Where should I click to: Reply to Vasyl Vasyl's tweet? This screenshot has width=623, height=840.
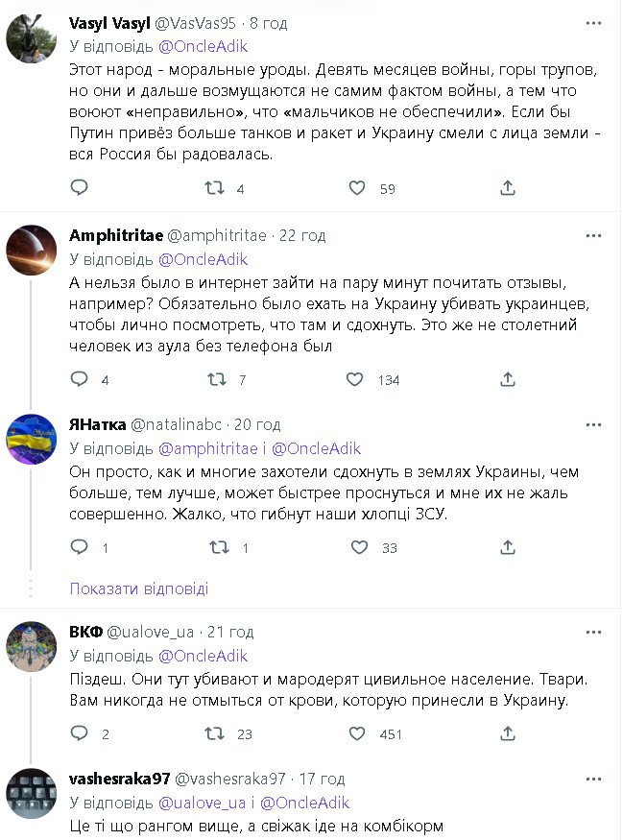80,188
